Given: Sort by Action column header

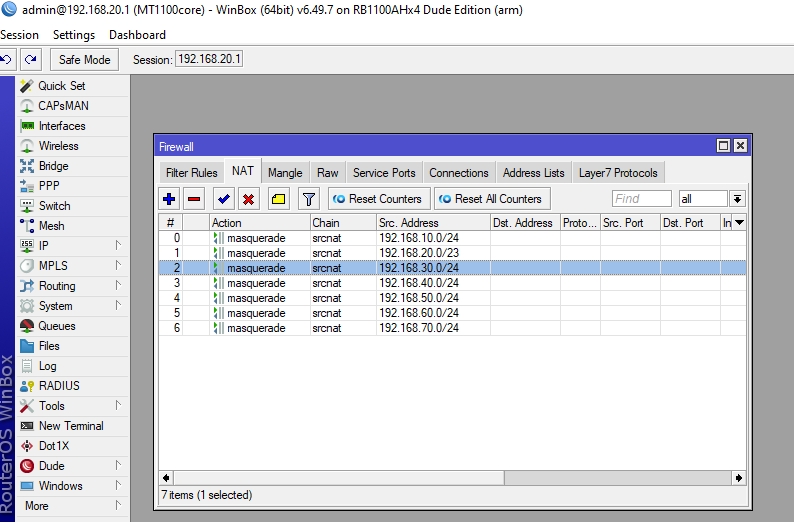Looking at the screenshot, I should coord(259,223).
